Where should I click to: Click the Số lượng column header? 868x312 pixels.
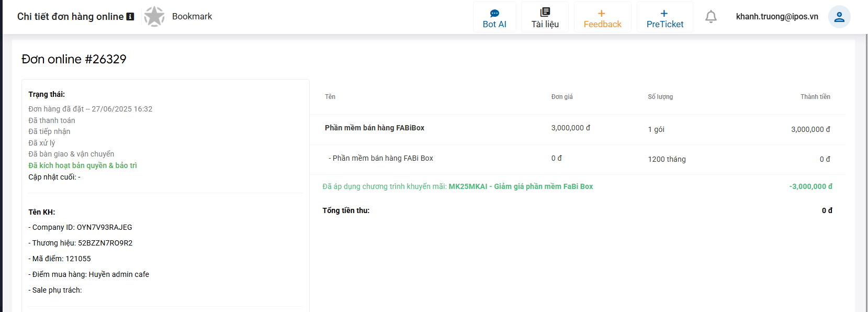660,97
